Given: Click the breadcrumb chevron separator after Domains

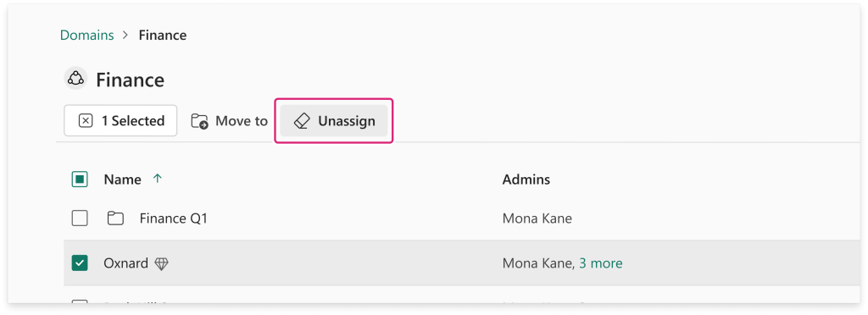Looking at the screenshot, I should [x=126, y=36].
